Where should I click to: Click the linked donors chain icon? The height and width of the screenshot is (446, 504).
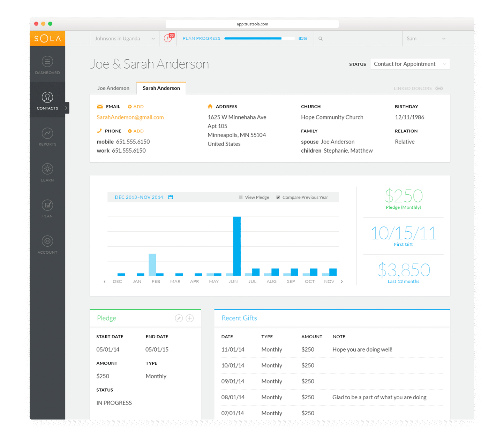[439, 89]
